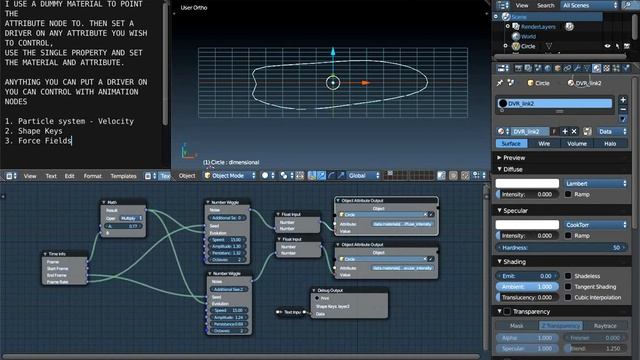Viewport: 640px width, 360px height.
Task: Open viewport shading sphere selector
Action: pyautogui.click(x=268, y=176)
